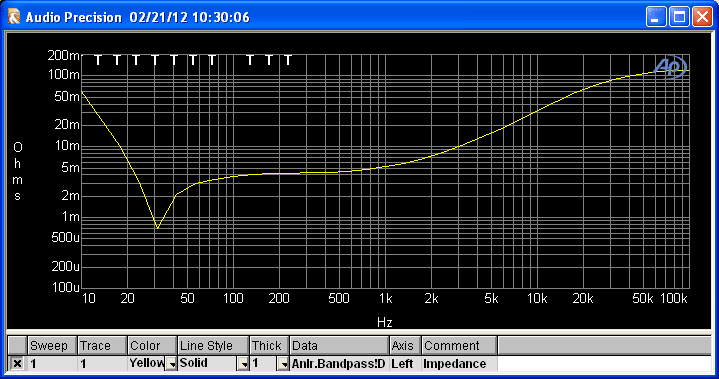Click the Comment column header
This screenshot has height=379, width=719.
point(459,346)
